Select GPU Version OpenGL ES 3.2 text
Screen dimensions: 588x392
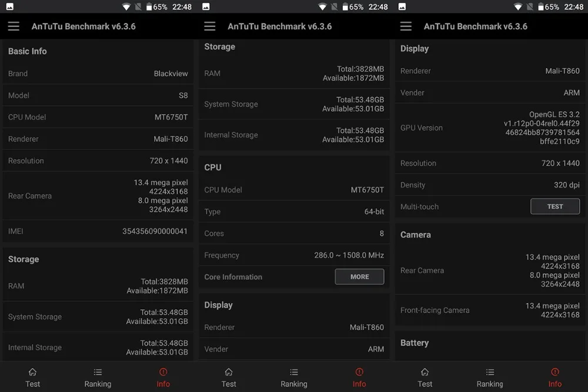[x=554, y=114]
